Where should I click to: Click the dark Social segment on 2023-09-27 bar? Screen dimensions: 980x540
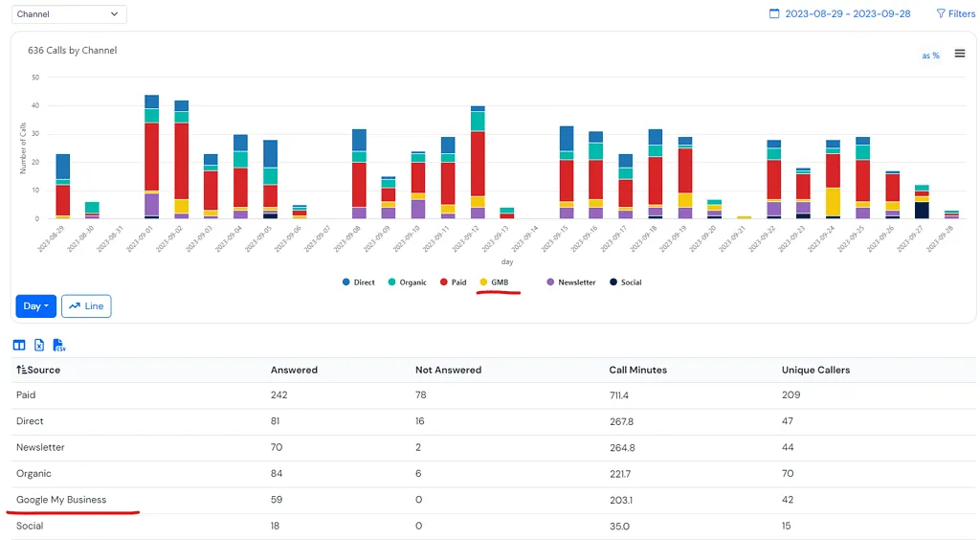click(922, 210)
